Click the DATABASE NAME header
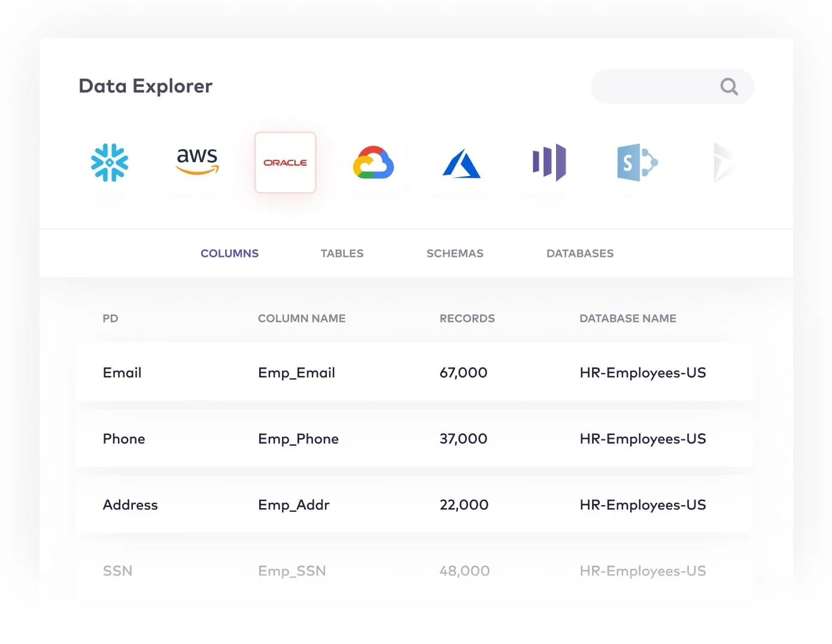Viewport: 832px width, 644px height. tap(628, 318)
